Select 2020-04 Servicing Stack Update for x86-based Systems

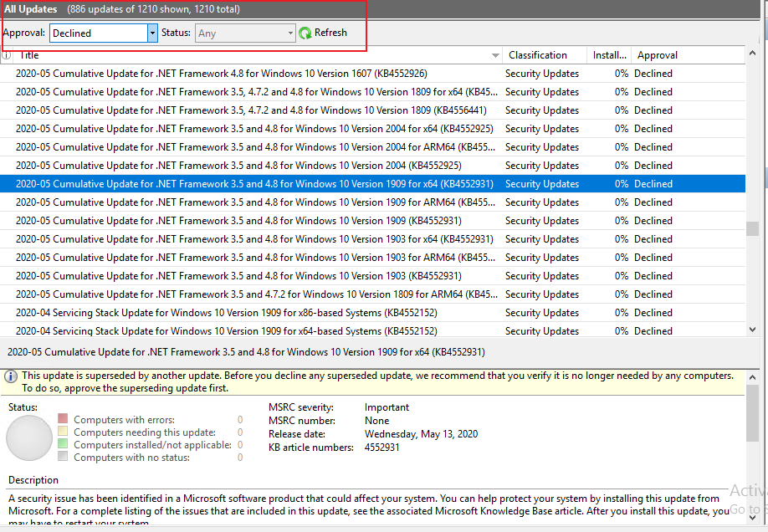(x=373, y=313)
